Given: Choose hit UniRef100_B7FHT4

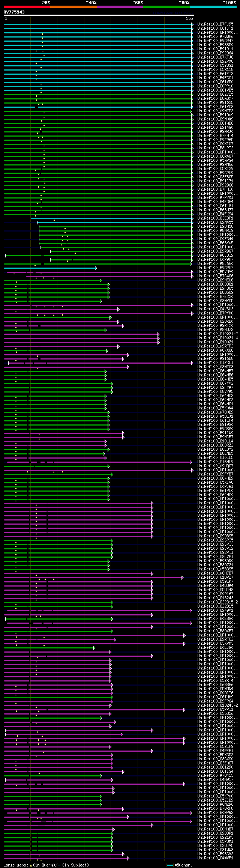Looking at the screenshot, I should coord(215,135).
